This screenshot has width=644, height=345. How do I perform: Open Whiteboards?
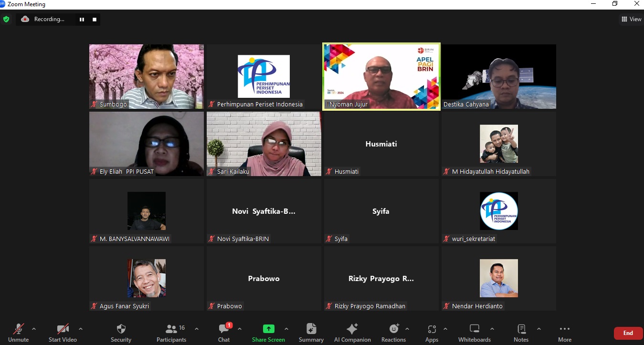point(475,333)
